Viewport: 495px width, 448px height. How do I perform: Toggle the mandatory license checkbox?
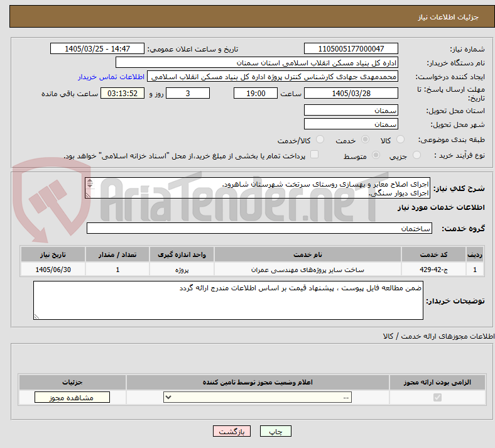(x=438, y=397)
